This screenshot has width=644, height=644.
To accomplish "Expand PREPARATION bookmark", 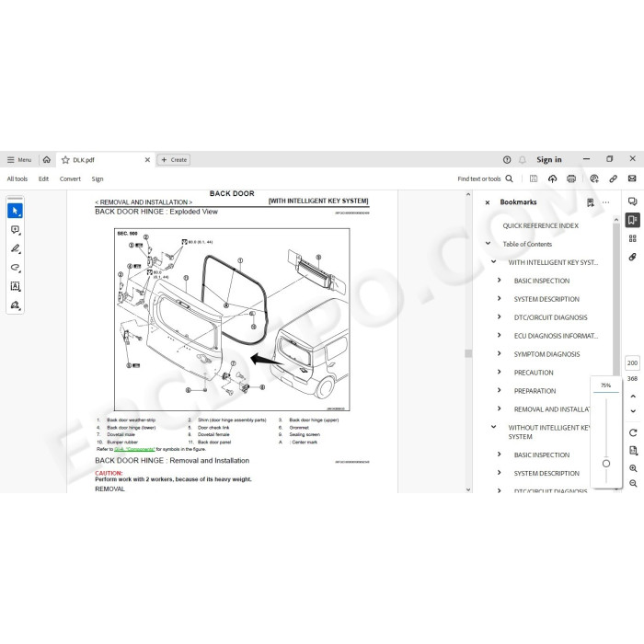I will tap(499, 390).
